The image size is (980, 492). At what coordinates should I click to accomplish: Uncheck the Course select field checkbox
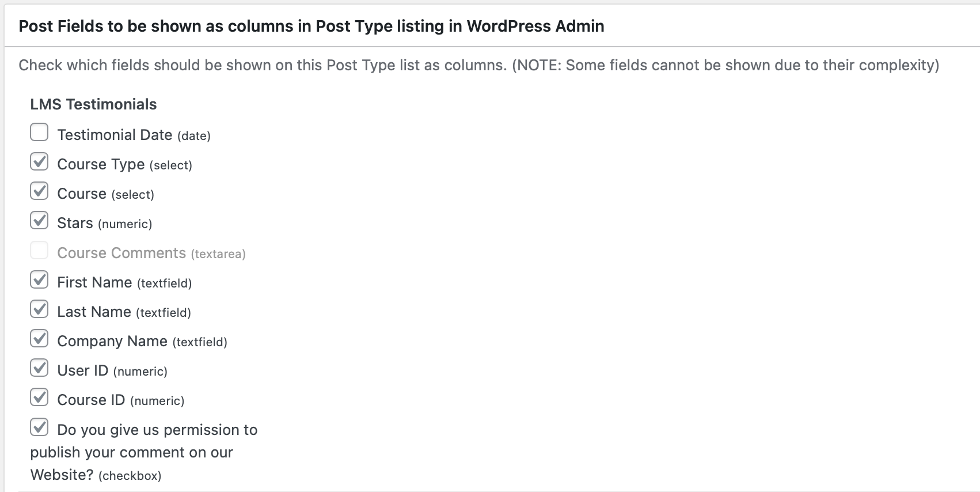click(39, 191)
